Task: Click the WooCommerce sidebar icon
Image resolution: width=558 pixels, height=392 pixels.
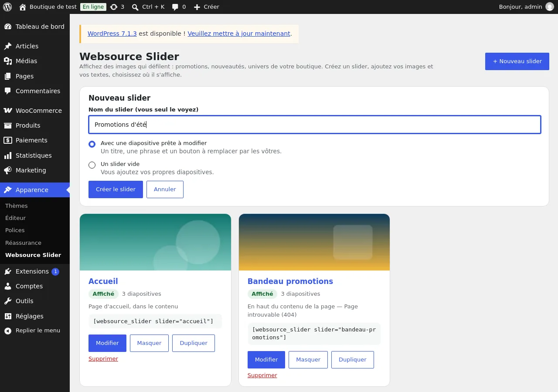Action: (8, 111)
